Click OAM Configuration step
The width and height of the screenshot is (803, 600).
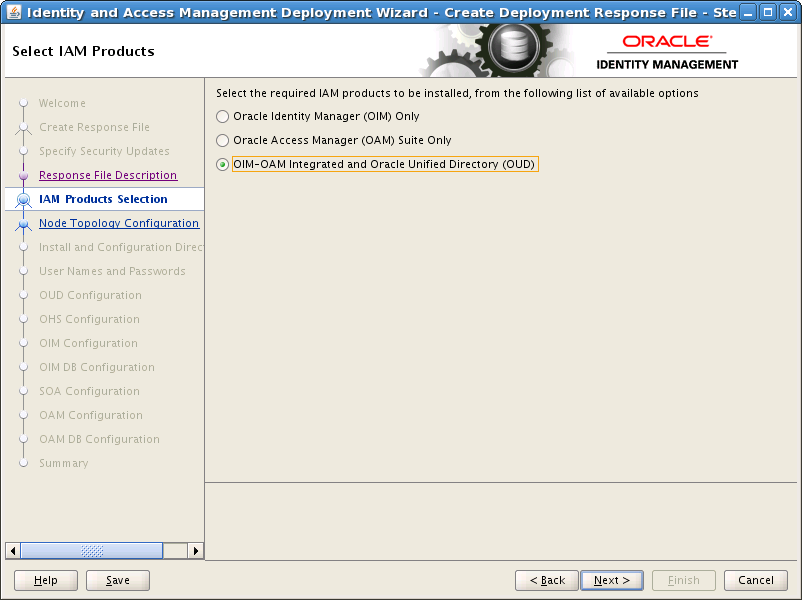coord(91,415)
